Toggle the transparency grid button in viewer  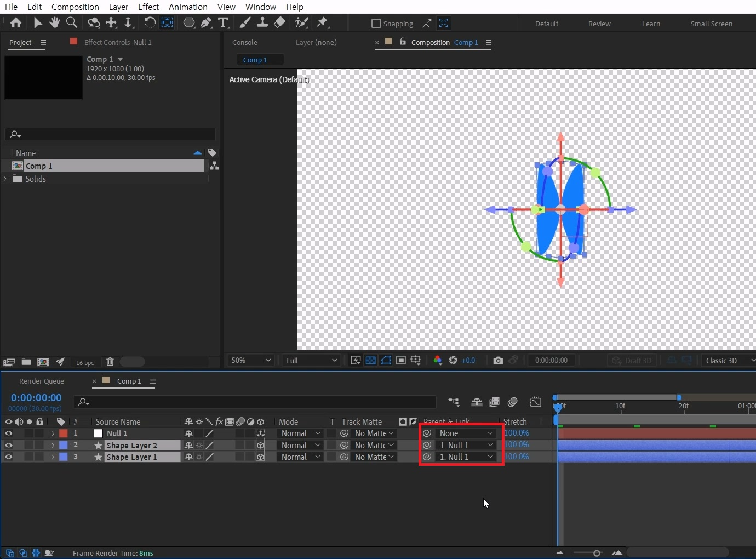tap(371, 361)
